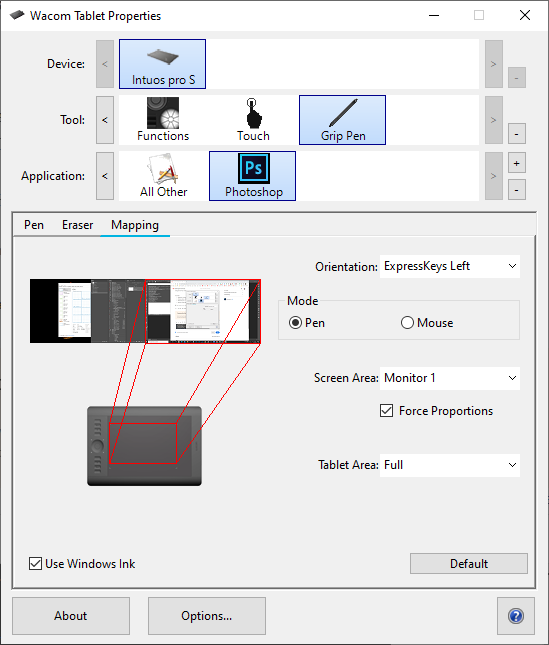Open the Tablet Area dropdown

click(x=450, y=465)
